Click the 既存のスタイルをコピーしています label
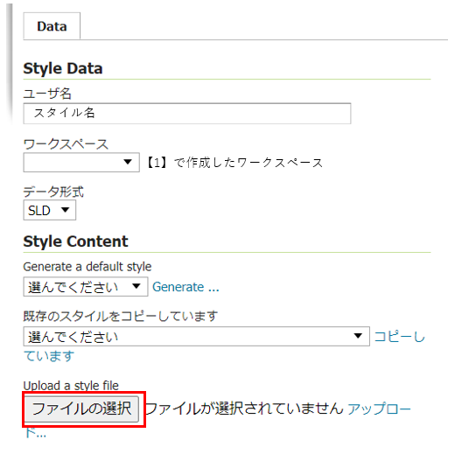 [121, 316]
